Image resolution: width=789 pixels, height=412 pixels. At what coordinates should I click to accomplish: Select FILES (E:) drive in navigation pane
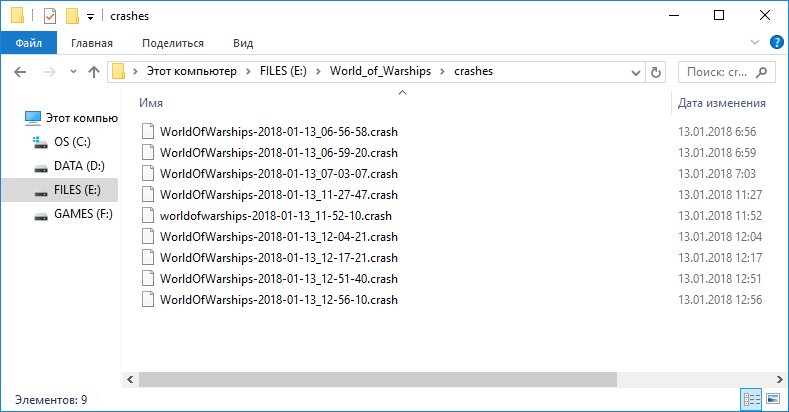click(60, 190)
